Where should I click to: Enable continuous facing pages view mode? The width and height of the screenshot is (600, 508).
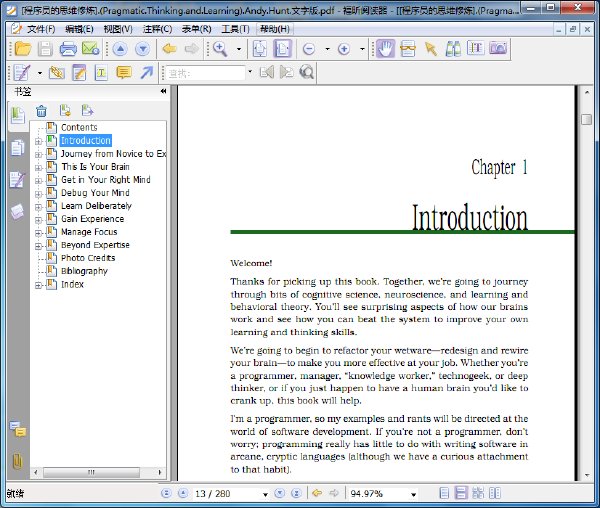[478, 493]
